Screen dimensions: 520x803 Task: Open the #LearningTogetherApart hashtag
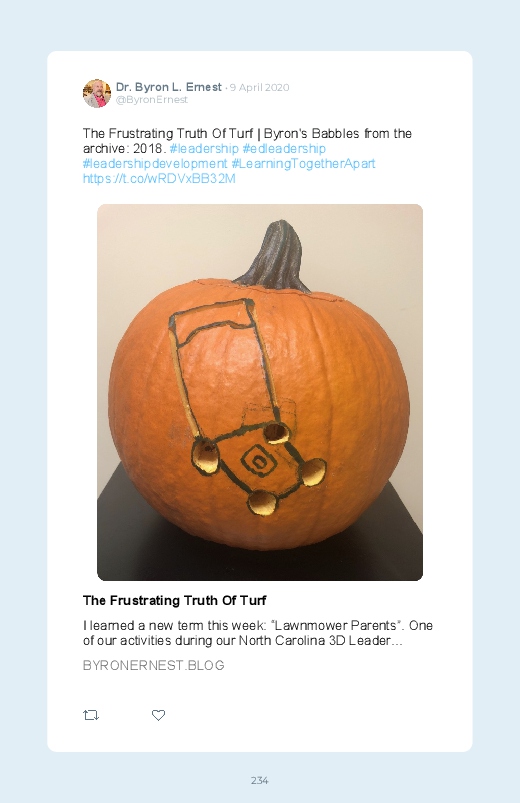click(x=303, y=163)
